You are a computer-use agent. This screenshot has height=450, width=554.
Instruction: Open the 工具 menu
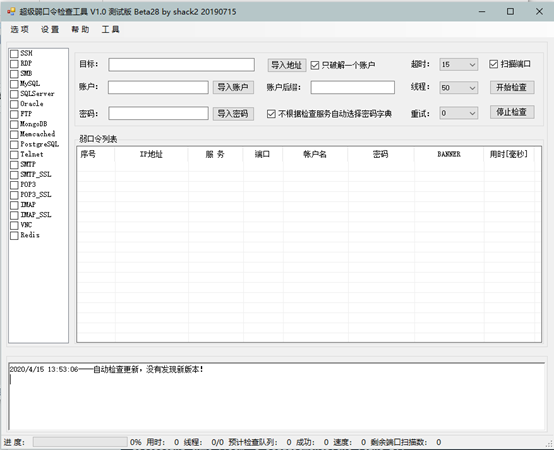point(111,29)
